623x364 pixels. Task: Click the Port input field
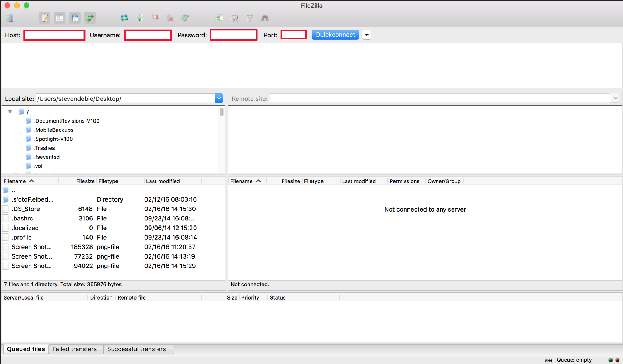coord(294,35)
